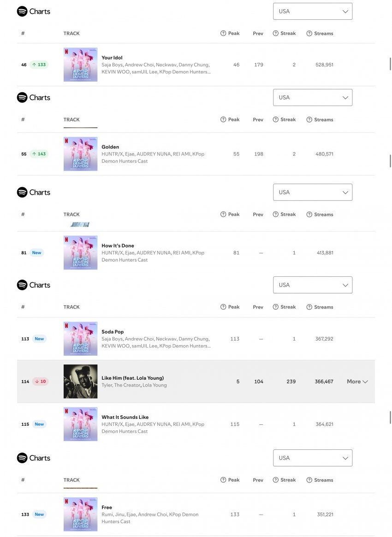Screen dimensions: 392x537
Task: Open USA country dropdown above Free track section
Action: tap(313, 458)
